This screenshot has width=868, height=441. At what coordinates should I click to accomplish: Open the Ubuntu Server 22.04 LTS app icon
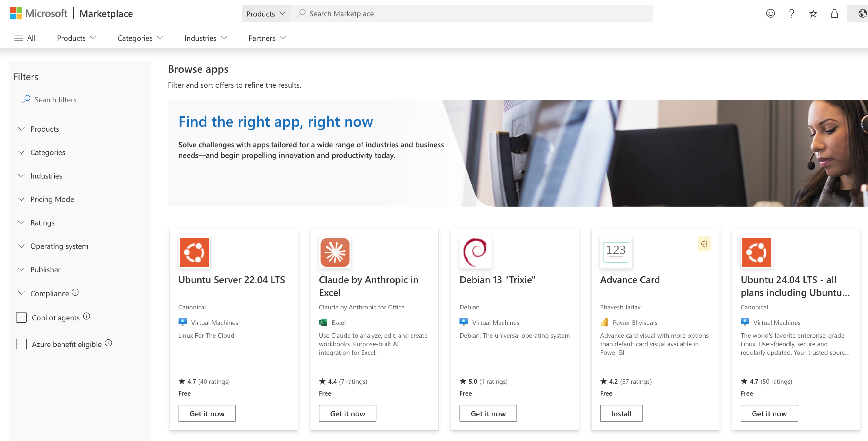194,252
